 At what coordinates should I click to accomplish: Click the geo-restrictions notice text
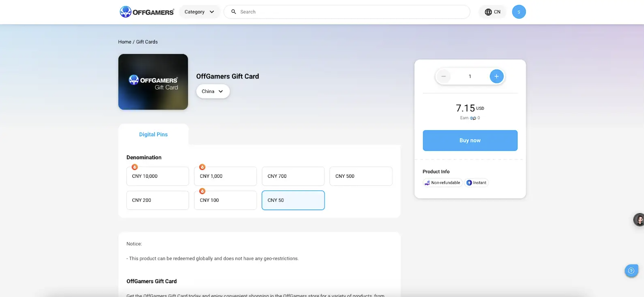[x=213, y=258]
